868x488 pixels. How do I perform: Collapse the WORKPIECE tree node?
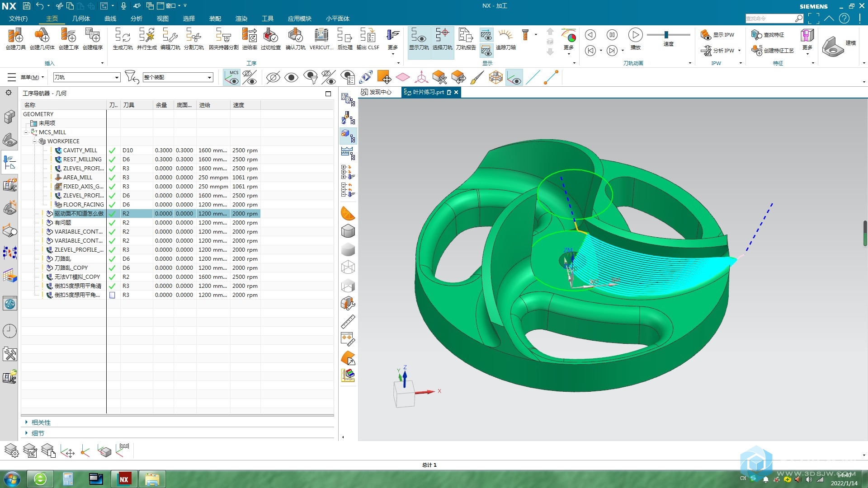click(34, 141)
